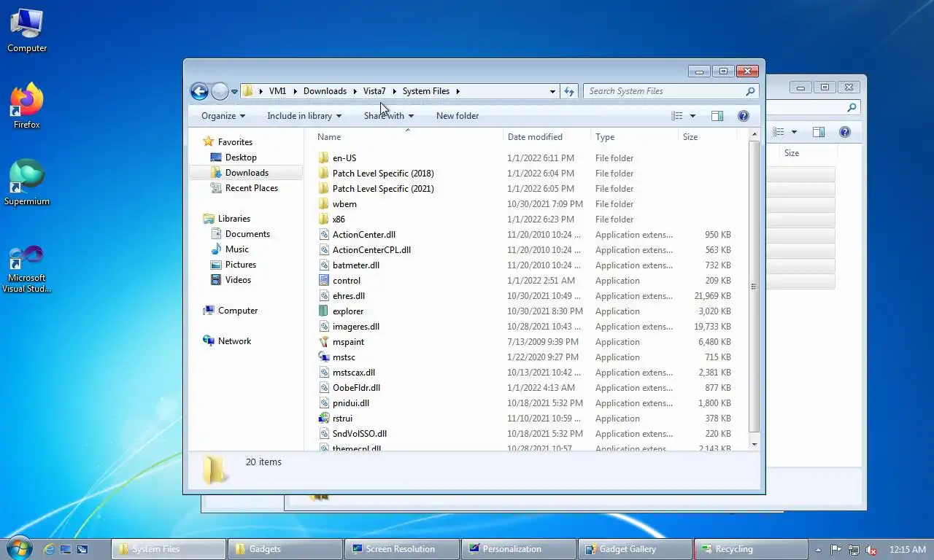Viewport: 934px width, 560px height.
Task: Expand the arrow after System Files breadcrumb
Action: [x=458, y=91]
